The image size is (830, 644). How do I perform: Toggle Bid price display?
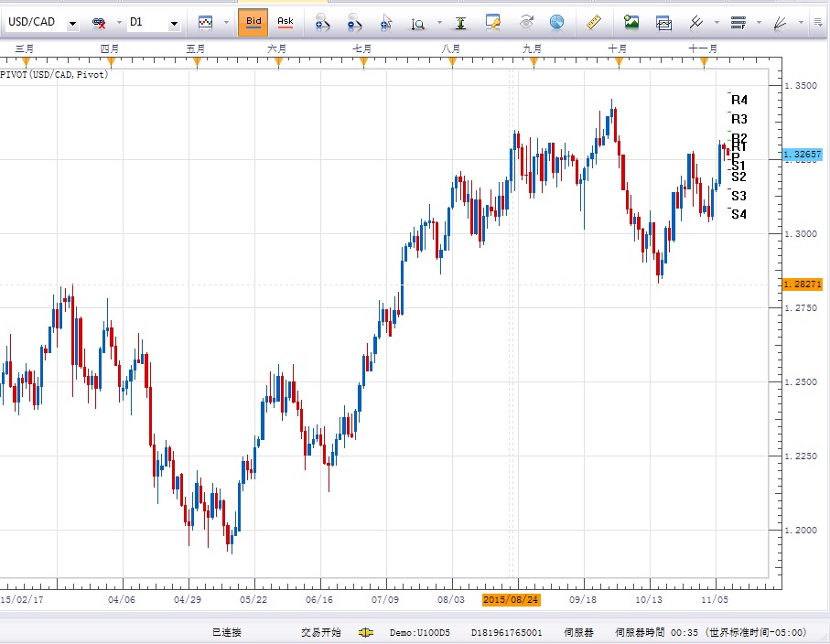253,22
